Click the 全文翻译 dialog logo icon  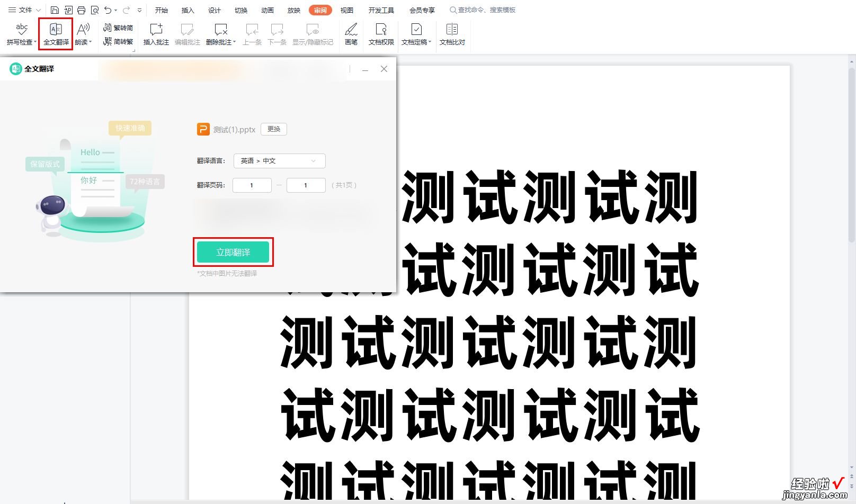point(16,69)
